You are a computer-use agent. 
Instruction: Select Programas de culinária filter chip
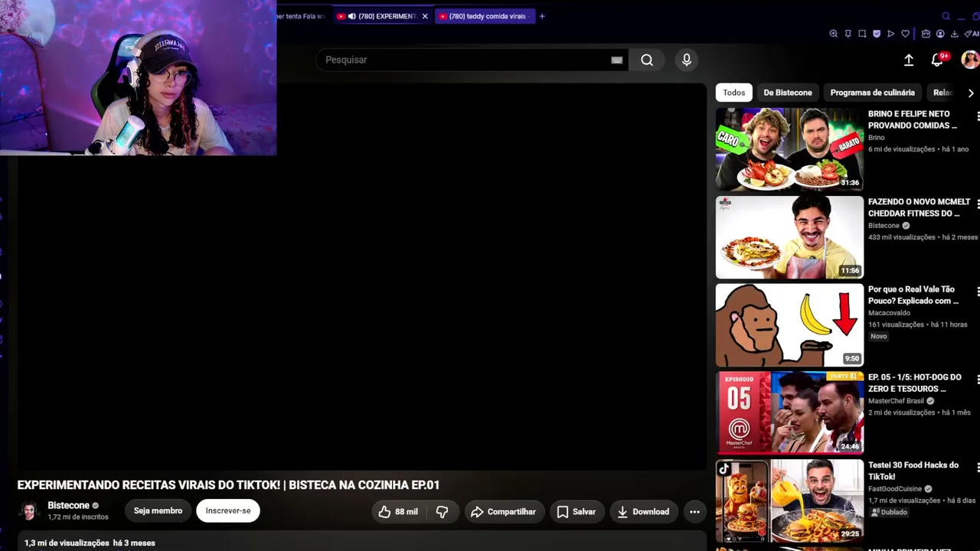(873, 93)
